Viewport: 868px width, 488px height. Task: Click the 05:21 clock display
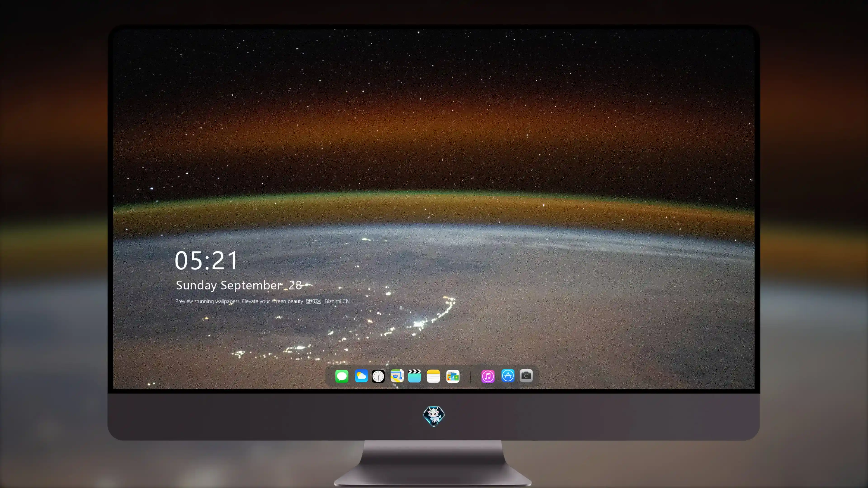(206, 260)
